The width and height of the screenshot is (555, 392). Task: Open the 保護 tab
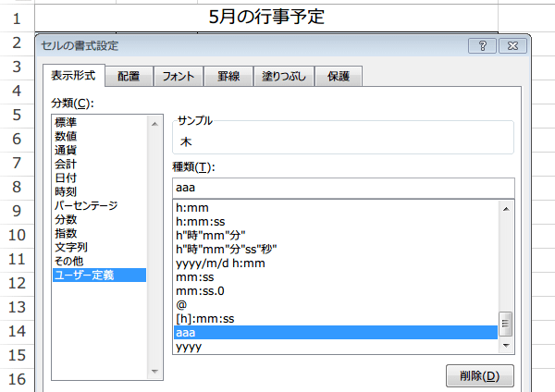(339, 76)
